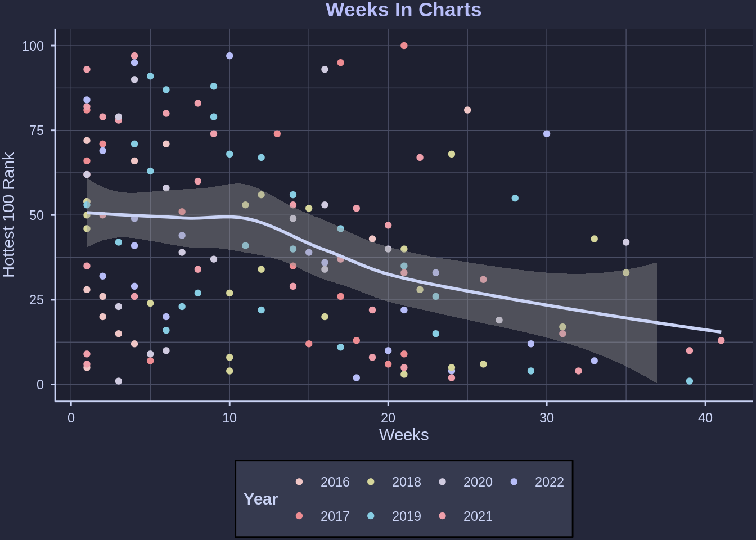
Task: Select the 'Year' legend title
Action: [260, 499]
